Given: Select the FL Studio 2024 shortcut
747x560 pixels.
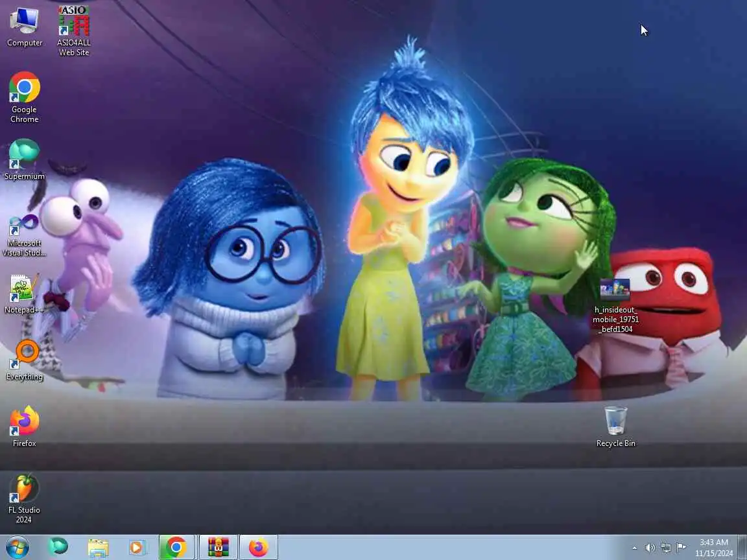Looking at the screenshot, I should pyautogui.click(x=24, y=498).
